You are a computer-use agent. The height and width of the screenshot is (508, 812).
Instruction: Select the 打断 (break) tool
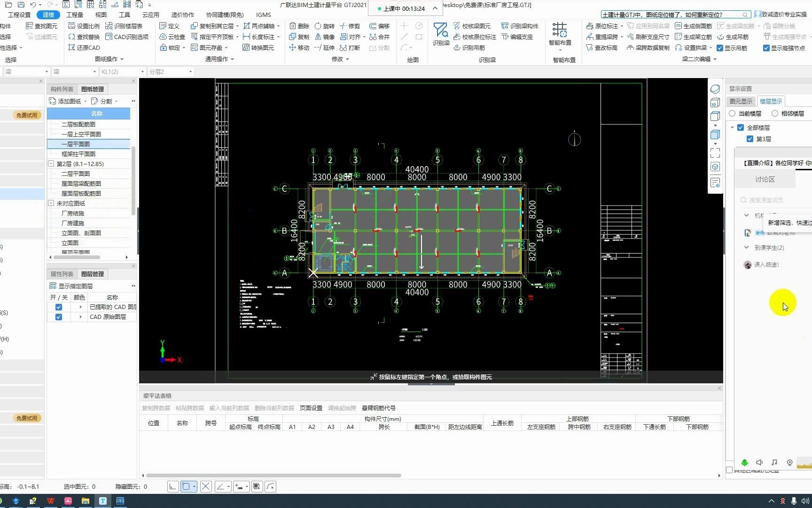pyautogui.click(x=350, y=48)
